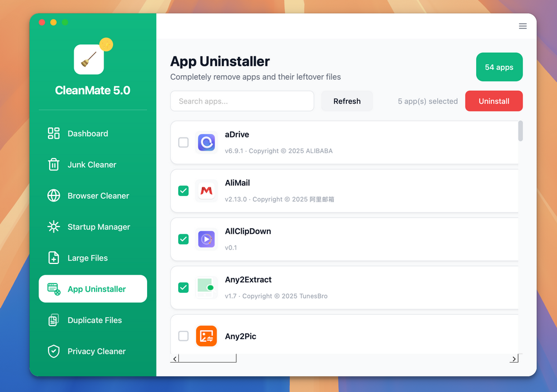Uncheck the AliMail checkbox
Screen dimensions: 557x392
pyautogui.click(x=183, y=190)
